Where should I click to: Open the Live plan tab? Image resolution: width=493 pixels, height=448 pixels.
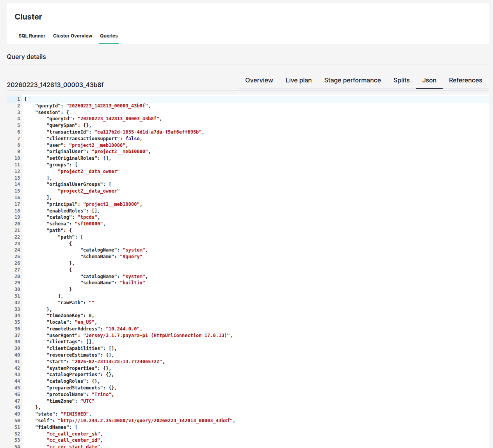(x=298, y=80)
